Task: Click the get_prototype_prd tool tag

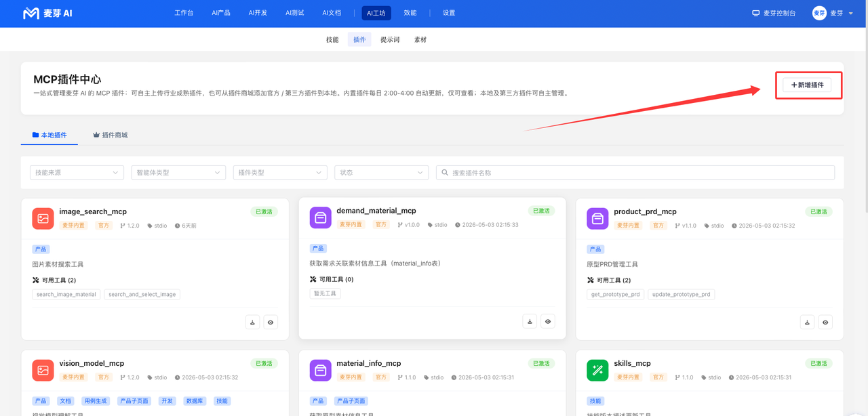Action: point(616,295)
